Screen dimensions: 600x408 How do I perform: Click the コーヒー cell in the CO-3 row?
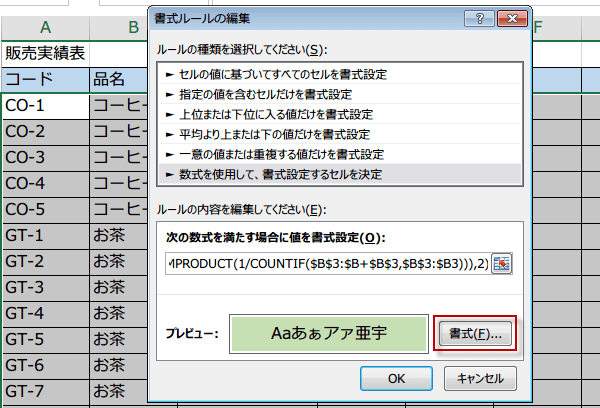(119, 158)
